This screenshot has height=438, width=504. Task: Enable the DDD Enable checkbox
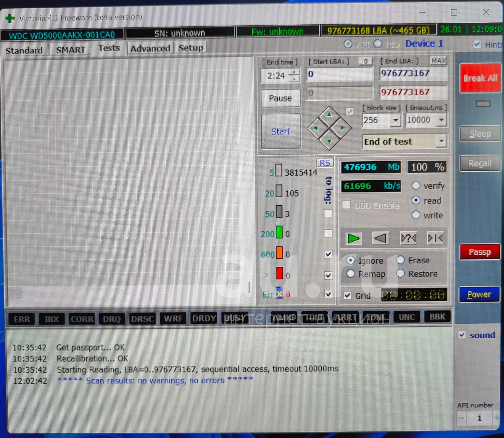tap(346, 205)
